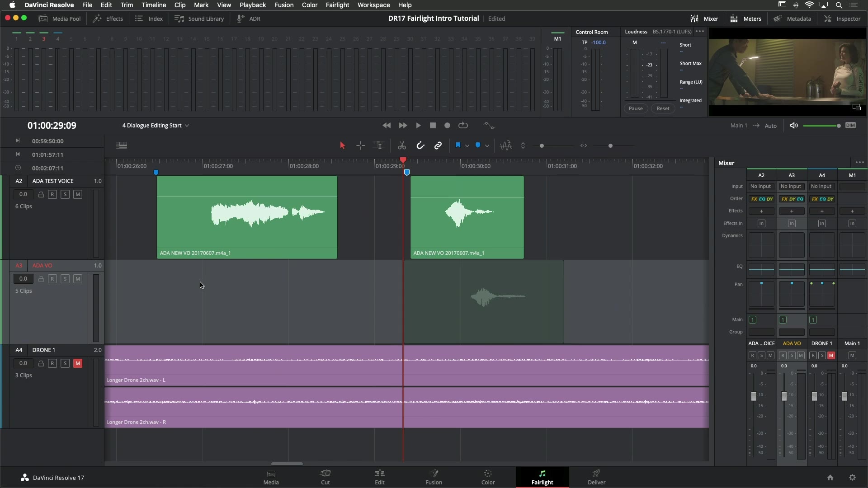
Task: Start playback with the play button
Action: point(418,126)
